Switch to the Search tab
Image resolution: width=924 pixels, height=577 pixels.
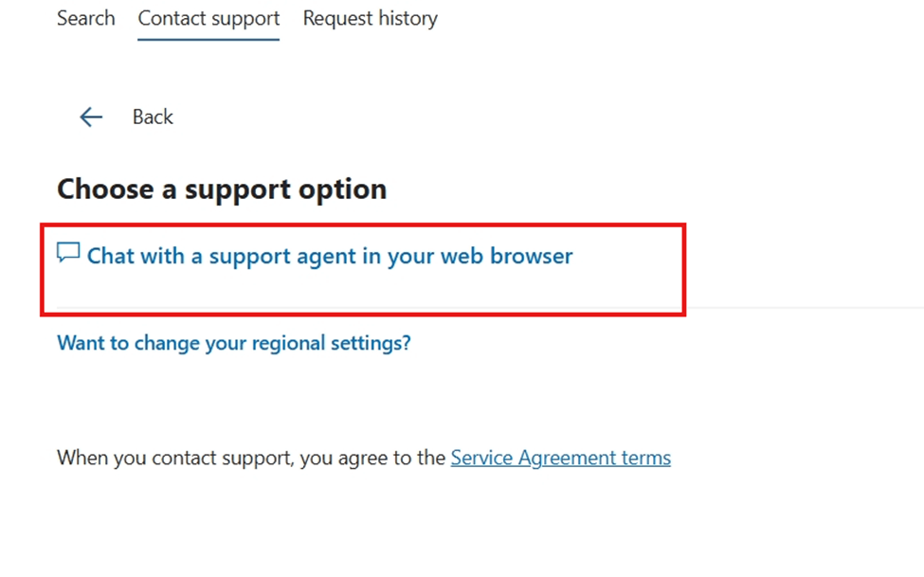[85, 18]
